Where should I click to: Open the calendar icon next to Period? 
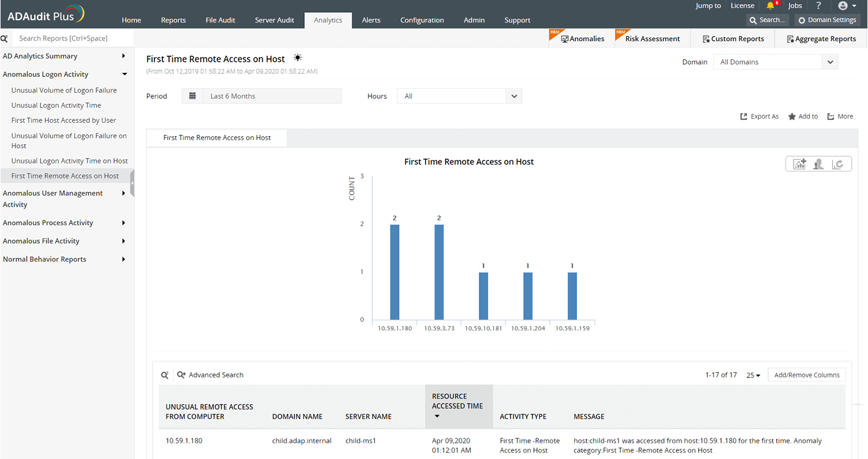193,96
